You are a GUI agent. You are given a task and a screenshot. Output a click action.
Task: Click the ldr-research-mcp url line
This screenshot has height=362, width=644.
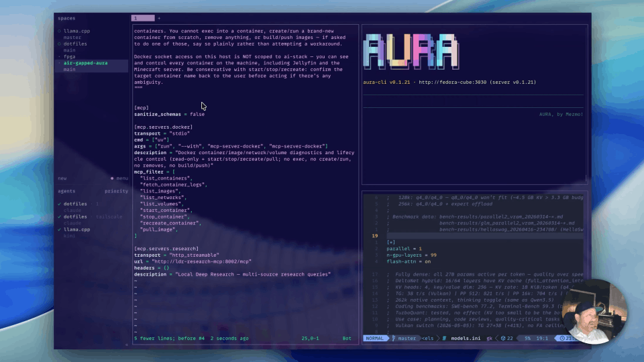pyautogui.click(x=193, y=261)
